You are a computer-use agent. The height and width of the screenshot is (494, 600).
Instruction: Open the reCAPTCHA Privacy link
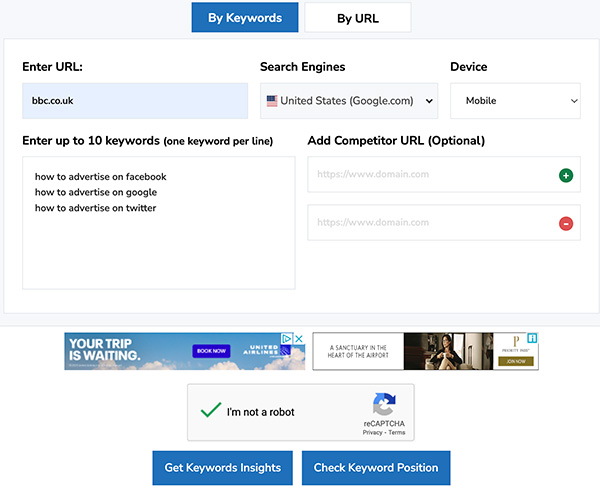coord(372,432)
